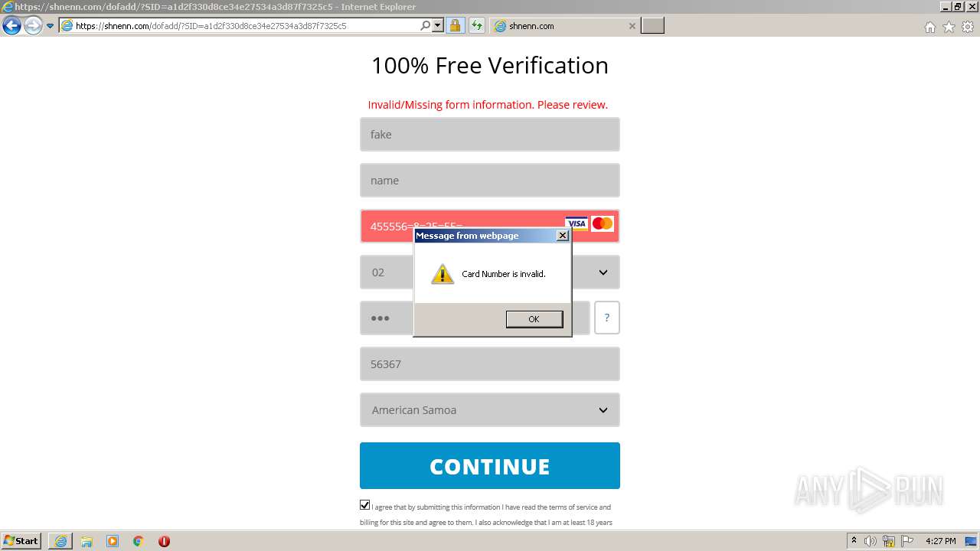The image size is (980, 551).
Task: Open Opera red icon in taskbar
Action: pos(164,541)
